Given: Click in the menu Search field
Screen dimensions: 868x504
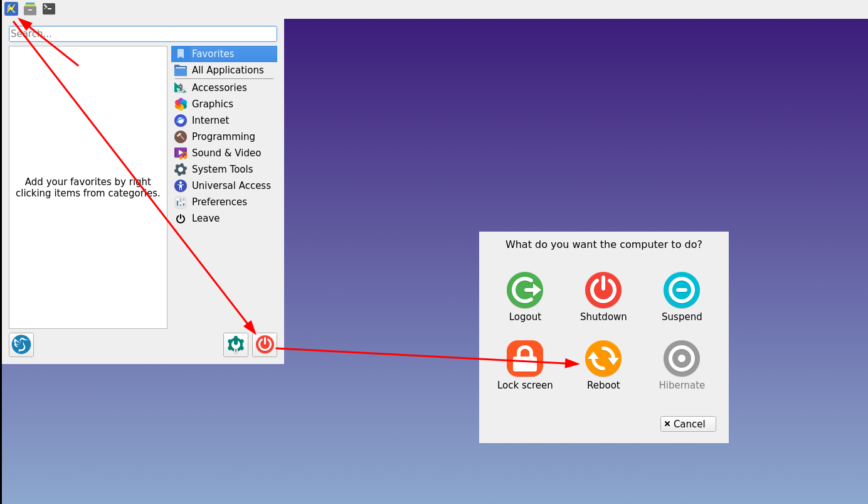Looking at the screenshot, I should click(x=143, y=34).
